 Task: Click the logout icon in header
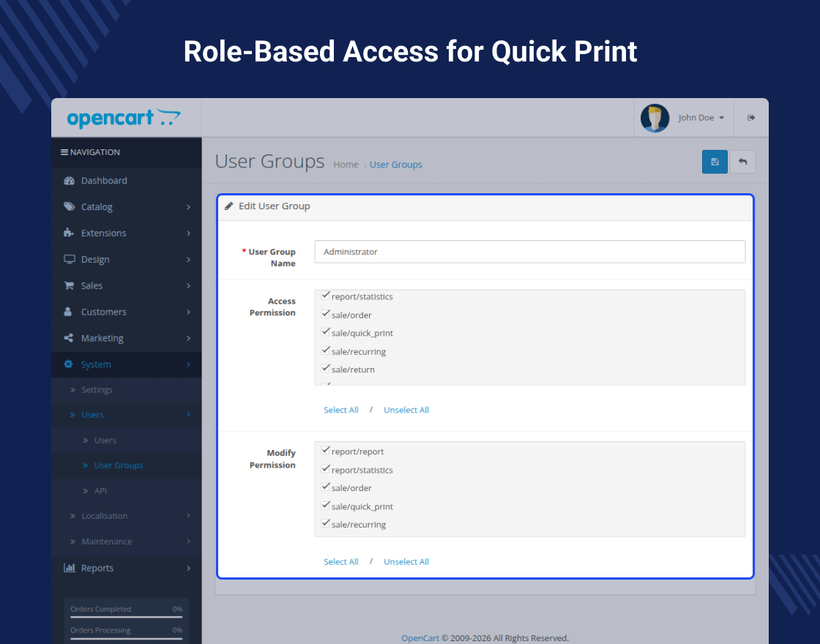click(x=751, y=118)
